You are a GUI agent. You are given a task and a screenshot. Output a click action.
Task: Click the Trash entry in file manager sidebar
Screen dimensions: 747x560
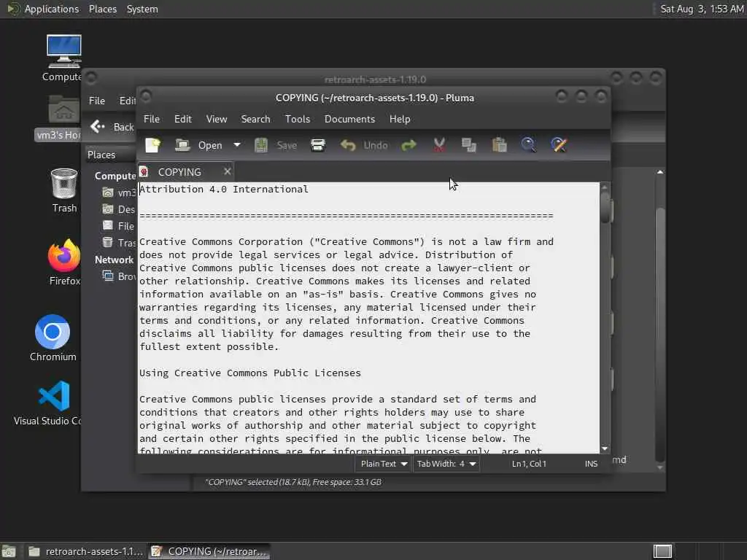point(119,243)
